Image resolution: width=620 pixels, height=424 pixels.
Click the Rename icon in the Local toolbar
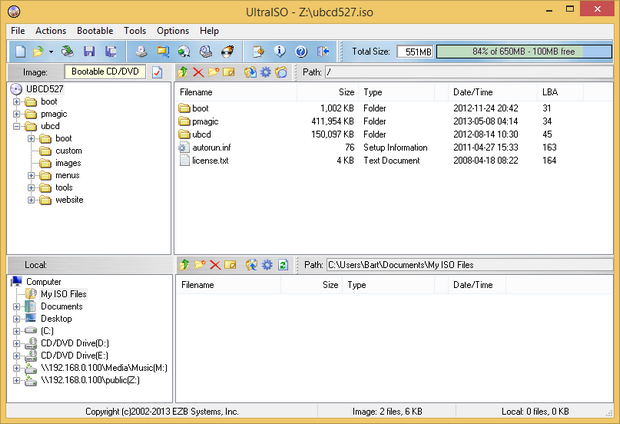coord(230,265)
